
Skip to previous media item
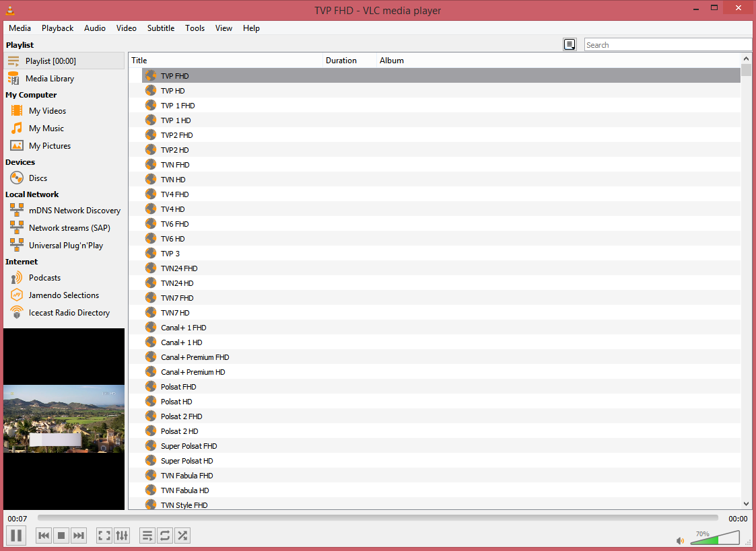tap(44, 535)
